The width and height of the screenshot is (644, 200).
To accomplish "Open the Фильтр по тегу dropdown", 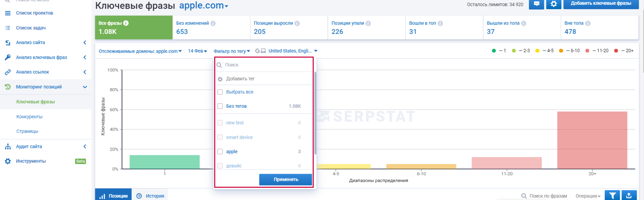I will pos(232,51).
